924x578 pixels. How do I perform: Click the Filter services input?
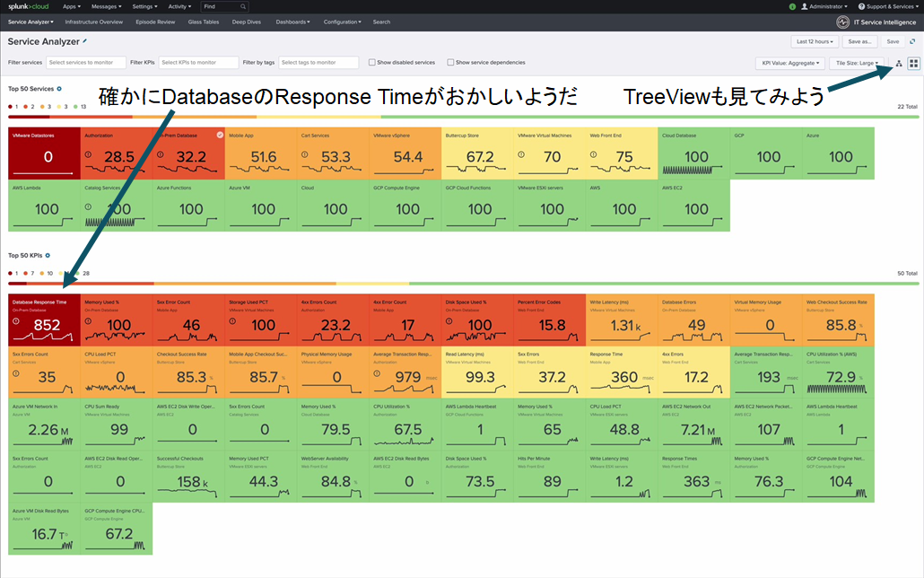pos(86,63)
